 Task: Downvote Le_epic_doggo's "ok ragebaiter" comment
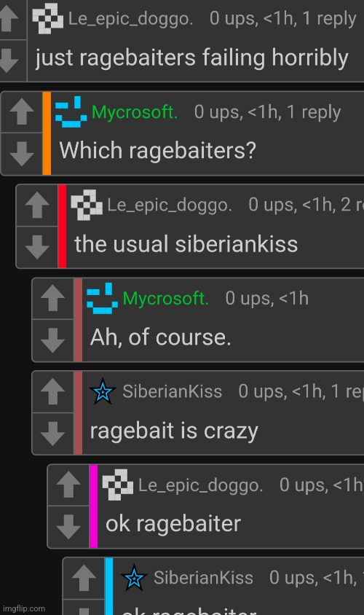click(x=68, y=526)
